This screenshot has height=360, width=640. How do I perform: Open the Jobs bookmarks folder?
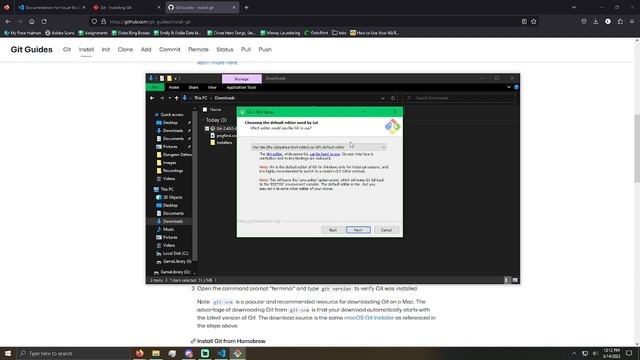339,33
